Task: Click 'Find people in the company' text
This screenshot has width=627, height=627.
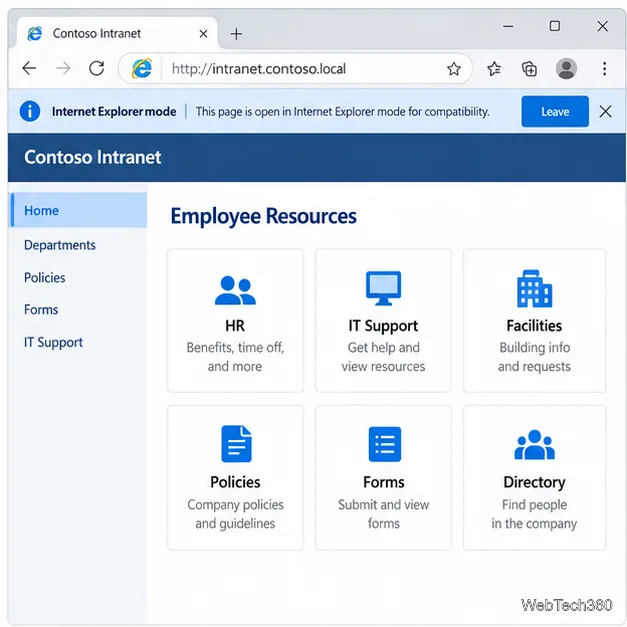Action: point(534,514)
